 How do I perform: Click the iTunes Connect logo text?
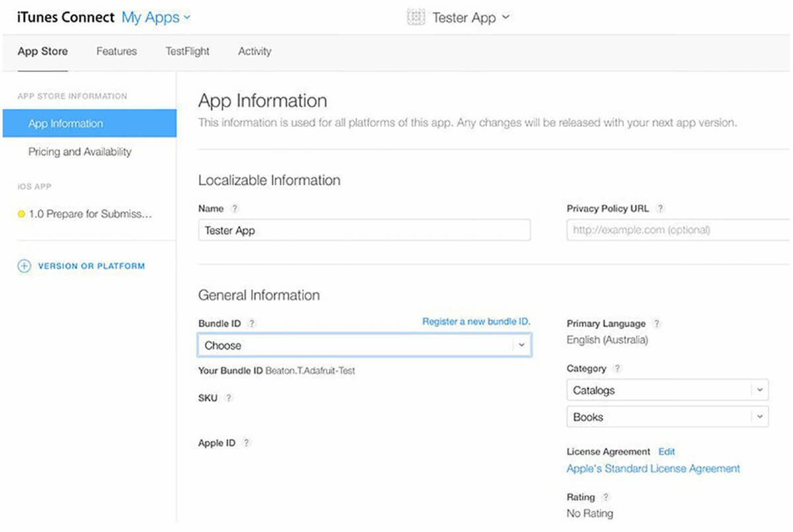coord(65,17)
